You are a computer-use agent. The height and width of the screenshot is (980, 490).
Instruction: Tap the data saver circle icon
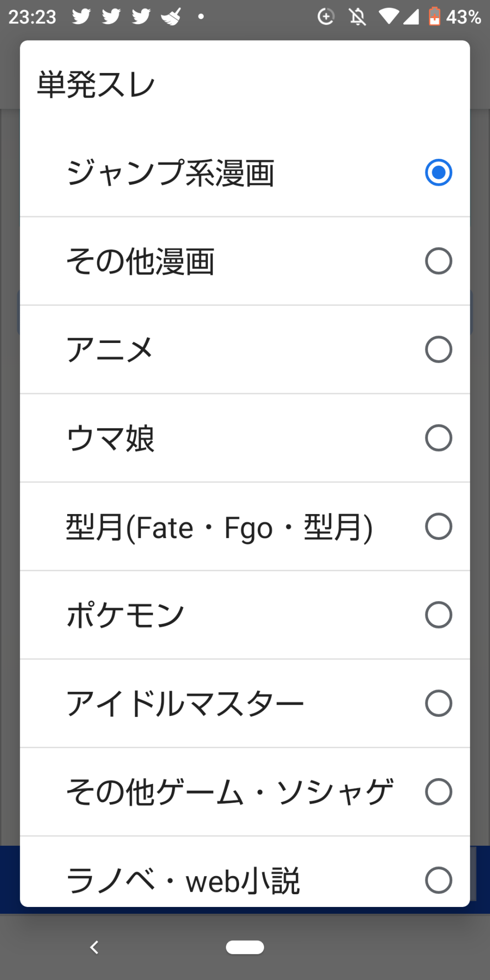326,17
